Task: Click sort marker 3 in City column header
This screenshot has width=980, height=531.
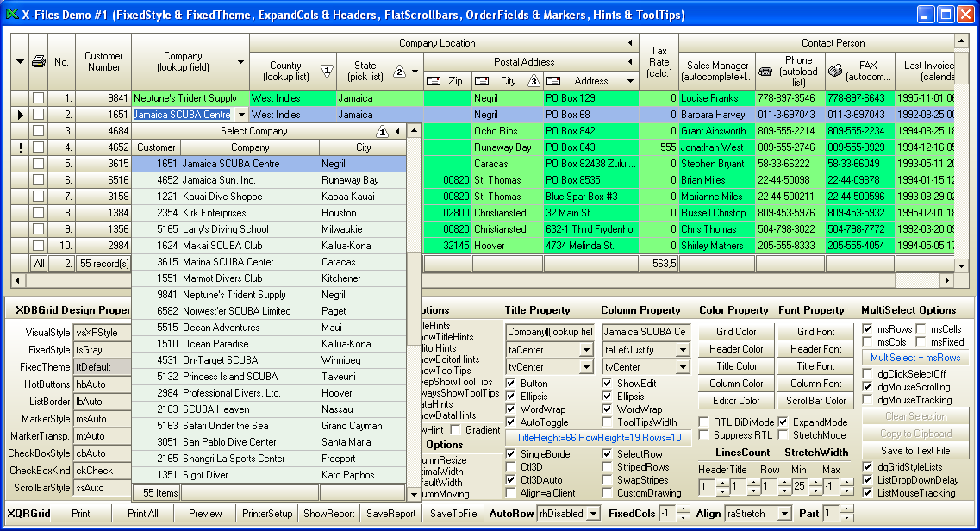Action: click(x=534, y=81)
